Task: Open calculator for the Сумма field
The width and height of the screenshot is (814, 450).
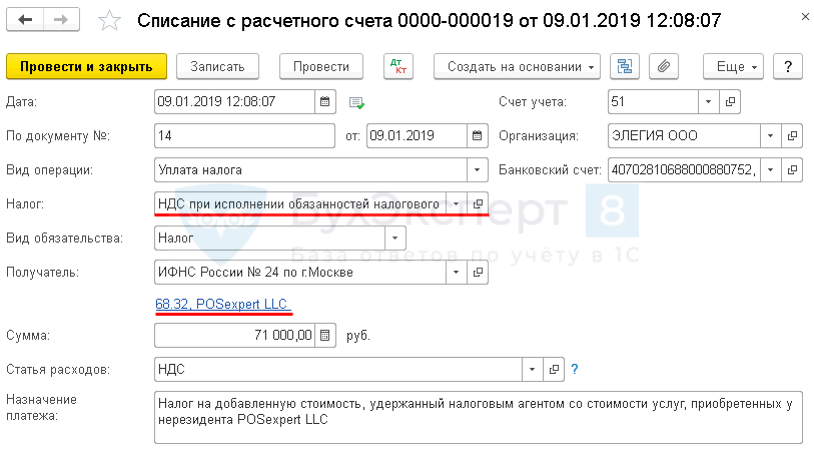Action: [325, 335]
